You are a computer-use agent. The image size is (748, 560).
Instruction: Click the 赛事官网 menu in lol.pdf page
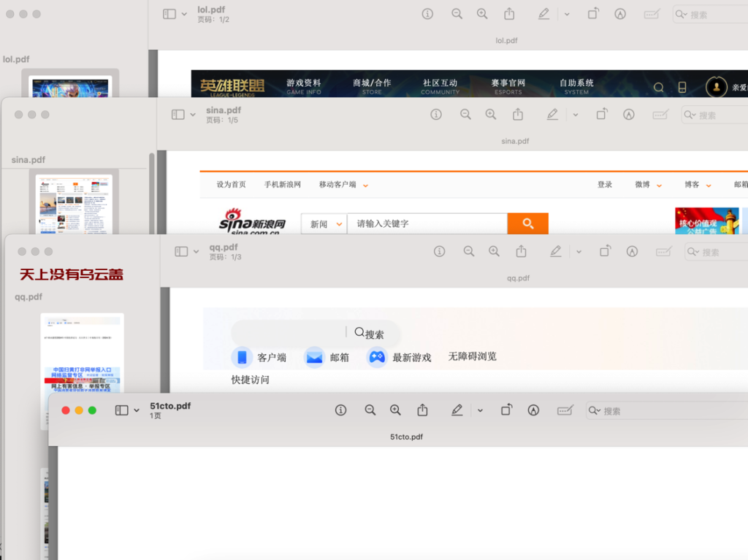click(x=508, y=86)
